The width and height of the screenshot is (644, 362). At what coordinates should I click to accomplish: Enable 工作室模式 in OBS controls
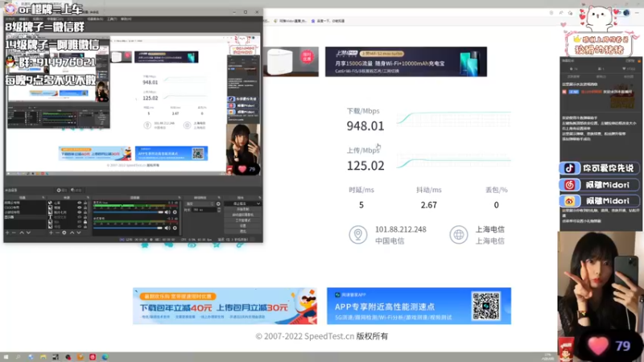tap(243, 220)
